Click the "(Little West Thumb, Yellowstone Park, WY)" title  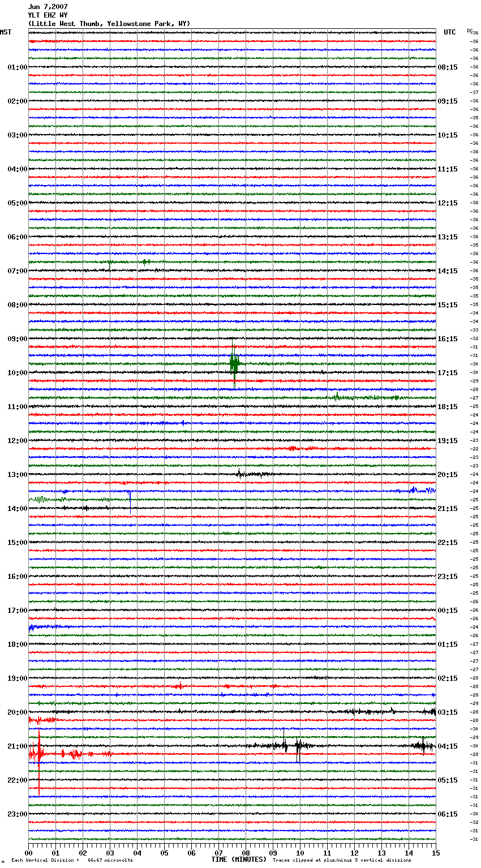click(x=109, y=24)
